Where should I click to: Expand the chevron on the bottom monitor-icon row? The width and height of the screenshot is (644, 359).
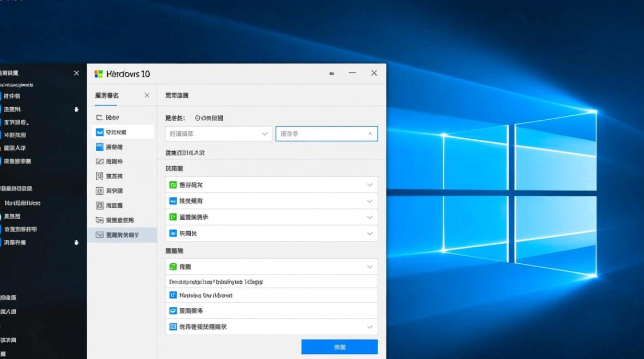(x=369, y=327)
